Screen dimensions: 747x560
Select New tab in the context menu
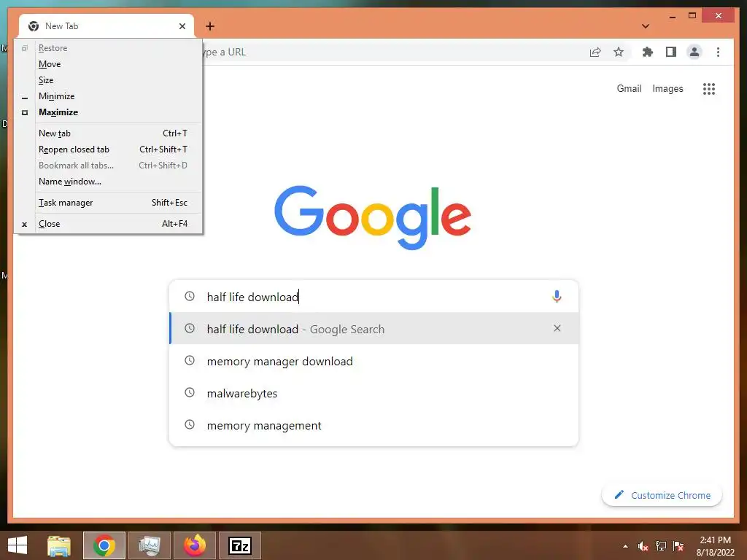pos(109,133)
